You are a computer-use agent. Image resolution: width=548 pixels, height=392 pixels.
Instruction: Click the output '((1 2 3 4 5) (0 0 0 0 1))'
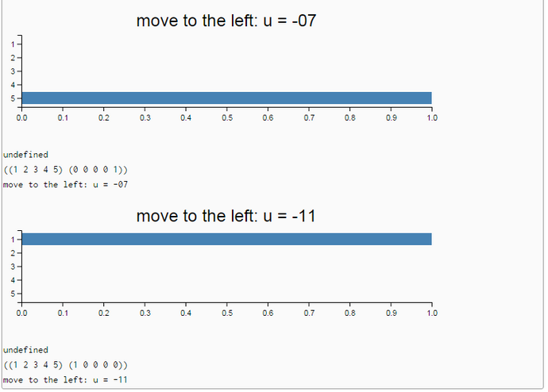(x=66, y=170)
